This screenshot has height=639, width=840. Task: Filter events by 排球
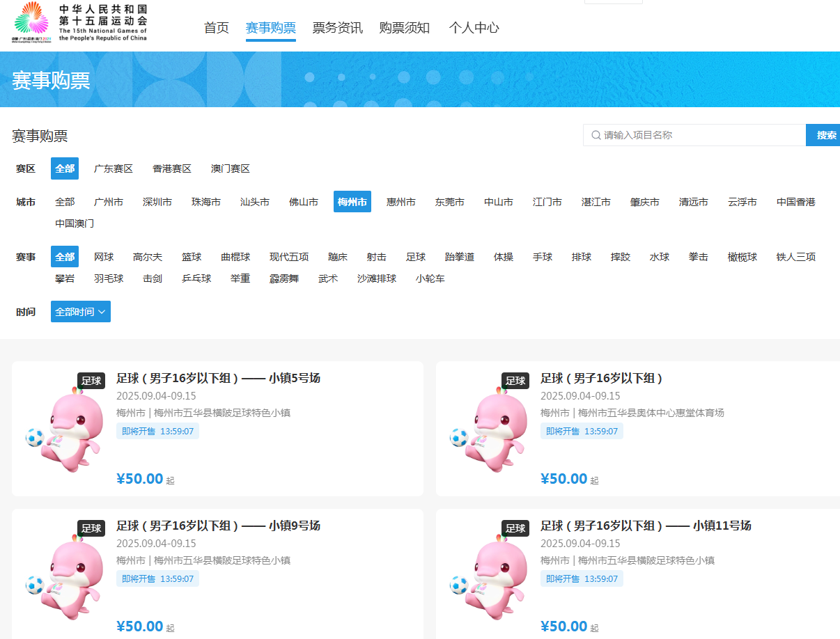(x=582, y=257)
